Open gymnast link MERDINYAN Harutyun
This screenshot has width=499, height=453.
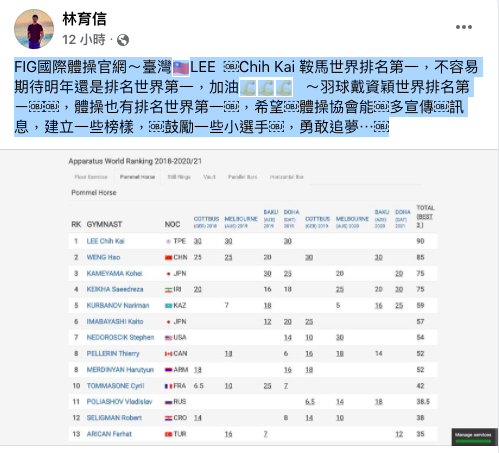pos(120,370)
